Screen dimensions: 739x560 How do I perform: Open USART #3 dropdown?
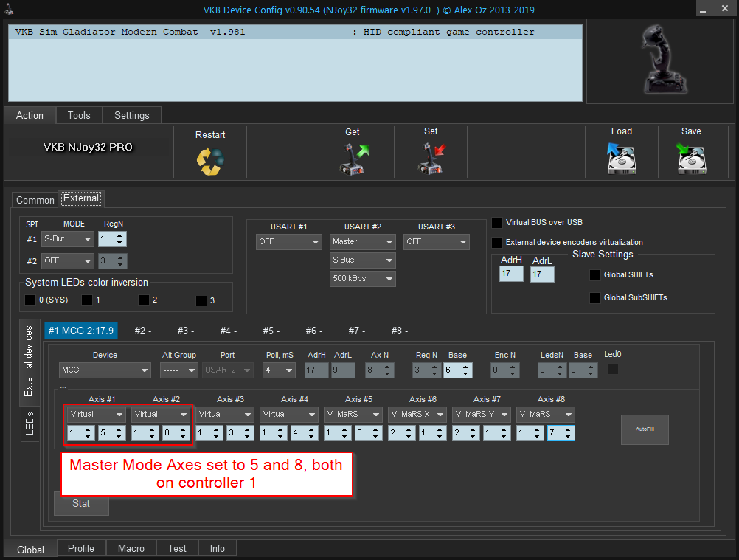437,242
